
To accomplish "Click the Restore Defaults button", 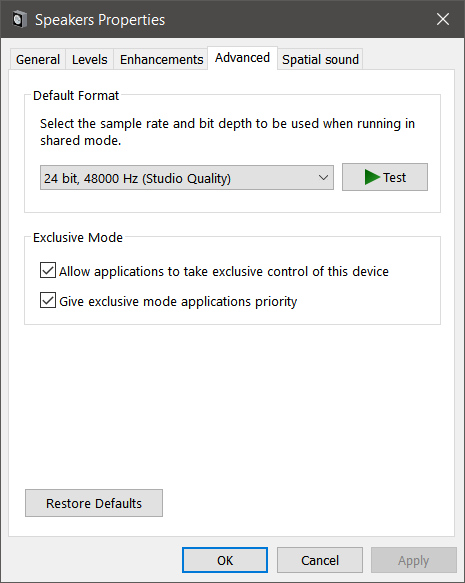I will point(94,503).
